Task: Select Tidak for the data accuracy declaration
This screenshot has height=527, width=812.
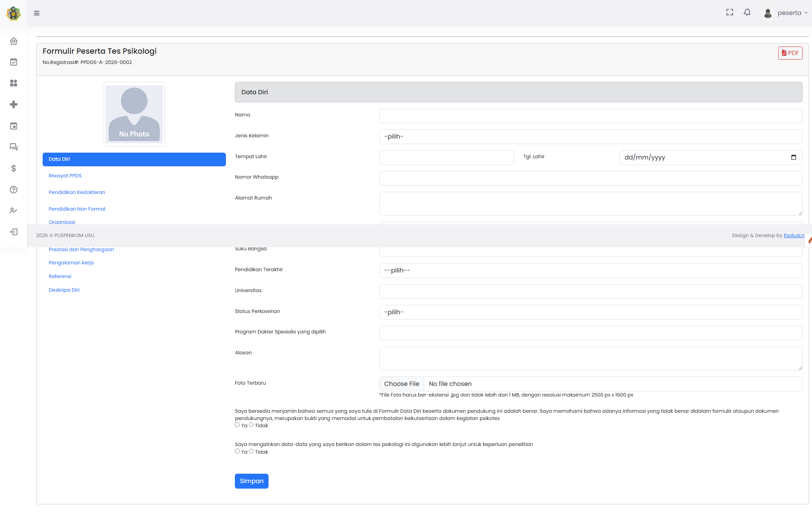Action: (x=251, y=425)
